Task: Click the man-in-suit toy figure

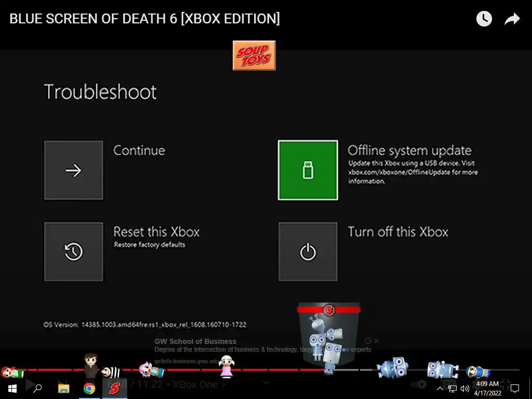Action: point(90,365)
